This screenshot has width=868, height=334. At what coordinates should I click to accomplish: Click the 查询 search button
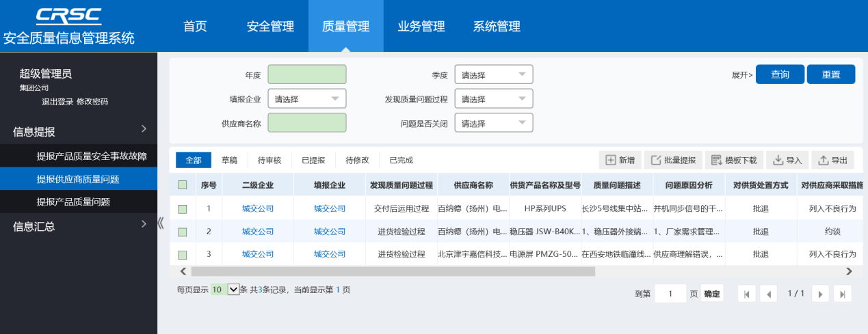coord(780,74)
